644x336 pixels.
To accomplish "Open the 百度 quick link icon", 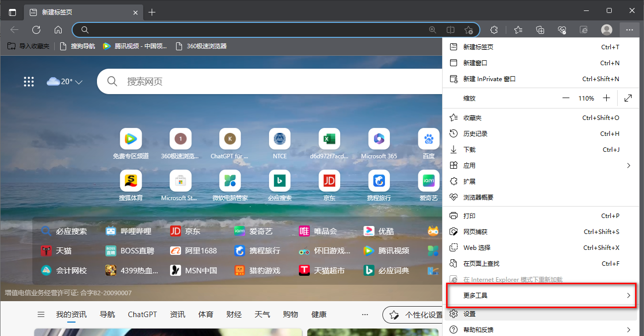I will pos(428,139).
